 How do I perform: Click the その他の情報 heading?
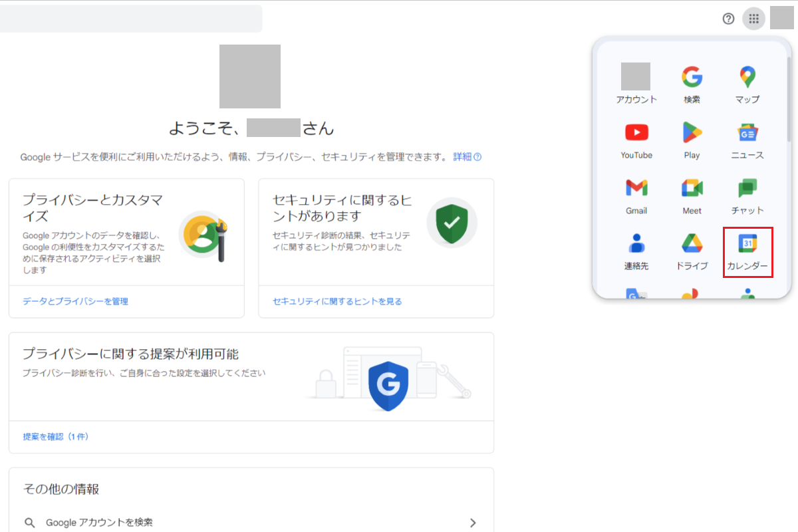61,489
